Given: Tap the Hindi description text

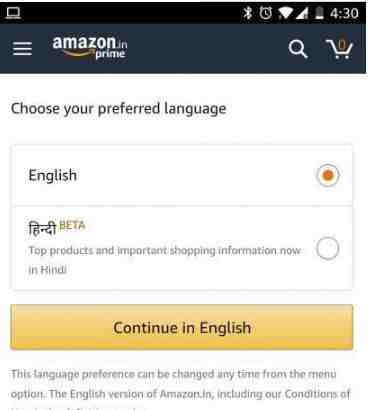Looking at the screenshot, I should click(165, 260).
